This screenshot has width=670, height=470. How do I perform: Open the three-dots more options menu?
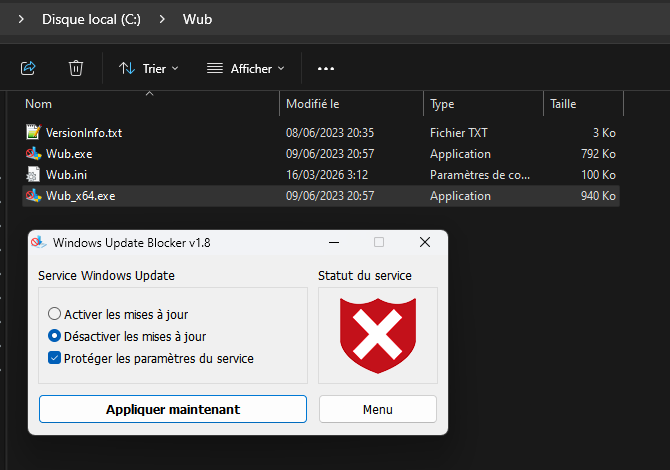pos(326,68)
